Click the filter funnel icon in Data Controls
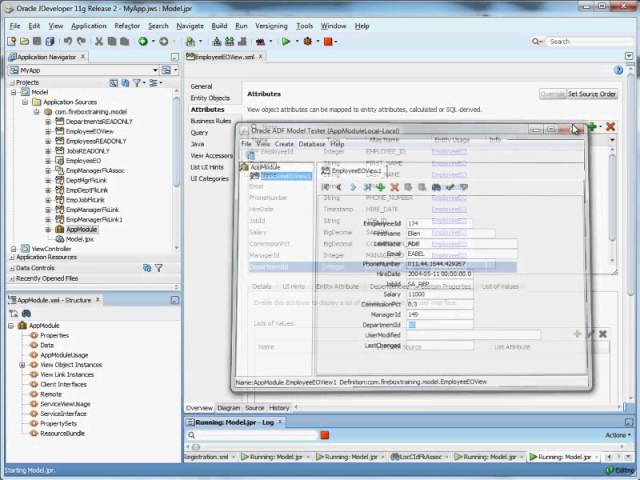 click(x=159, y=268)
